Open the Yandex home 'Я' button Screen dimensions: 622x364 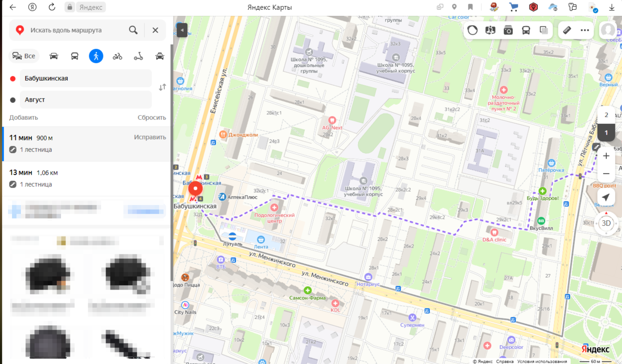coord(32,7)
